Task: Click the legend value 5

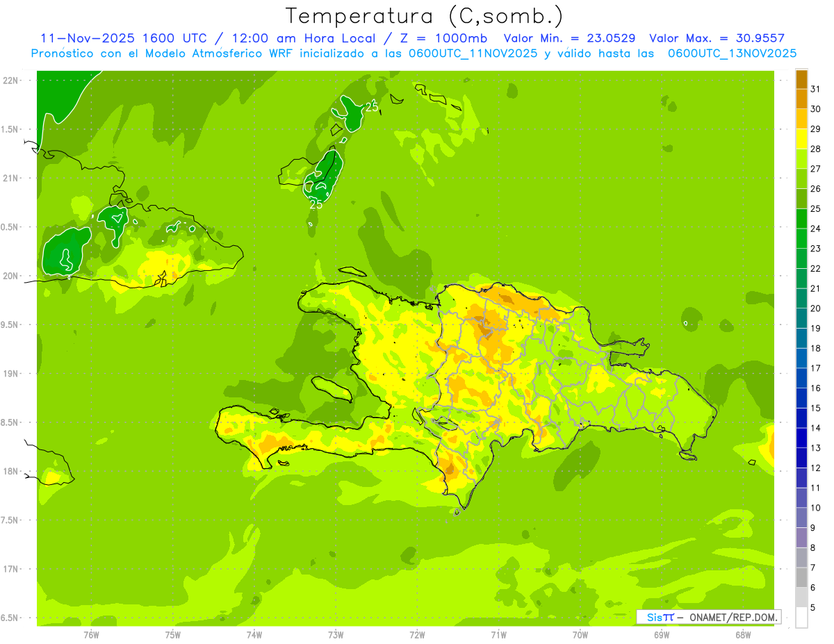Action: (814, 608)
